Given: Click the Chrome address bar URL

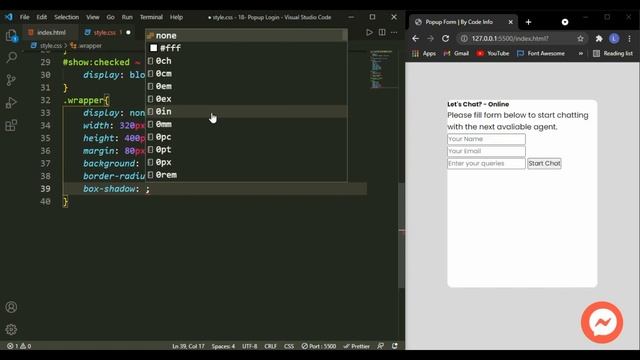Looking at the screenshot, I should pos(510,38).
